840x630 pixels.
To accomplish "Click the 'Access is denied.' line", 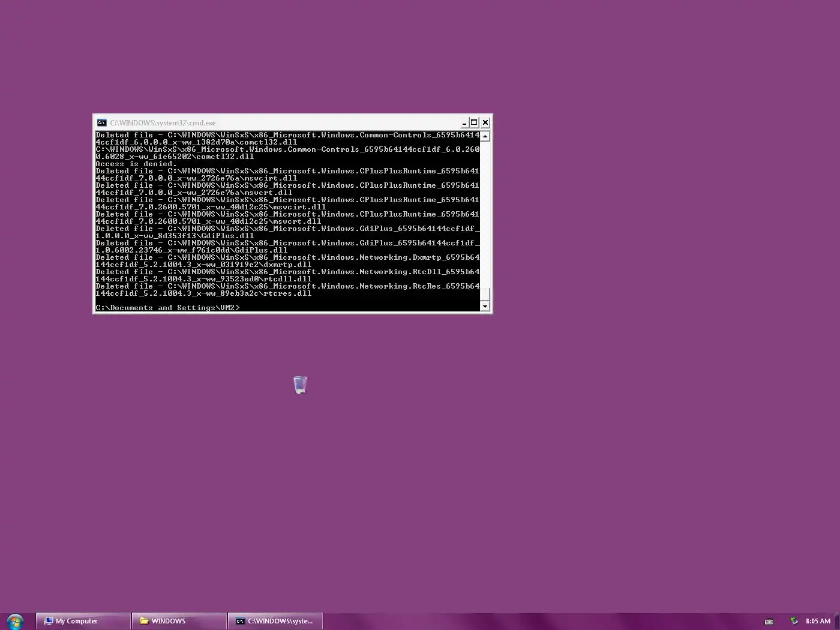I will click(x=136, y=164).
